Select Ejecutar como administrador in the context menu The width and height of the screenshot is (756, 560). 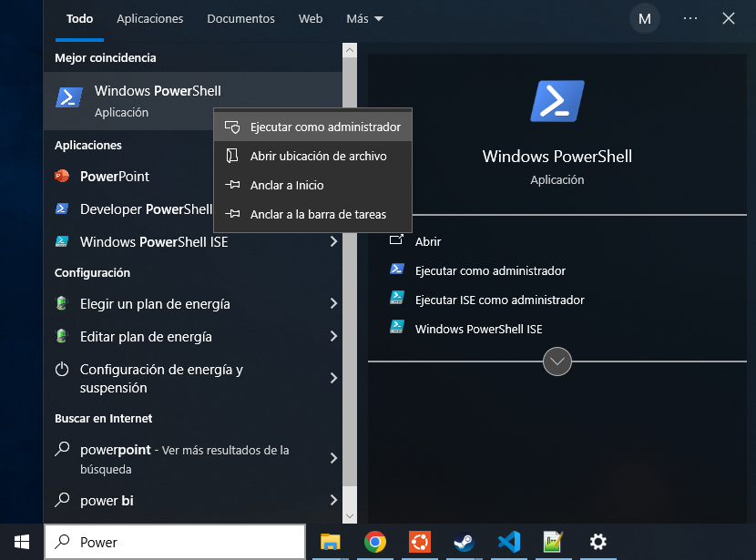[324, 127]
